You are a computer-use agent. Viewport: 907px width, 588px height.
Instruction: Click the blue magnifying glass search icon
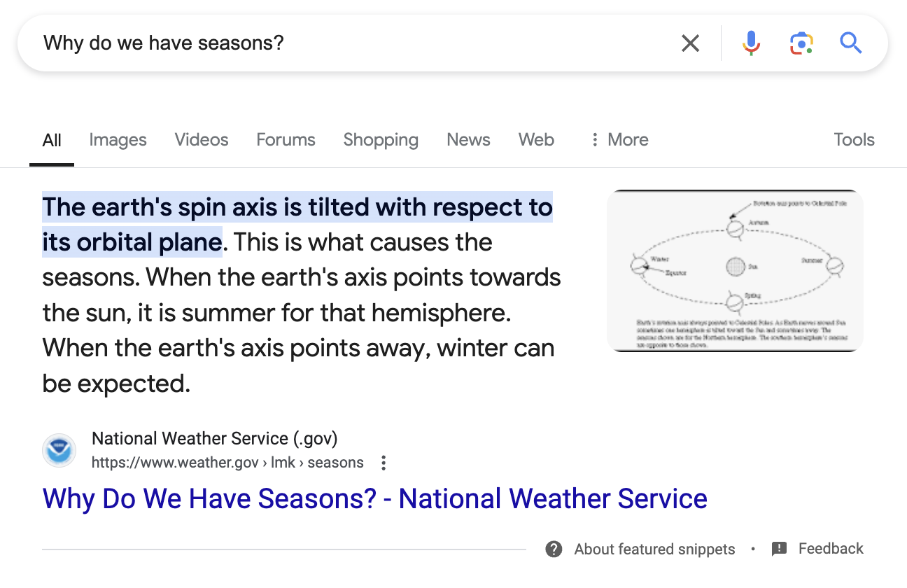pos(850,43)
